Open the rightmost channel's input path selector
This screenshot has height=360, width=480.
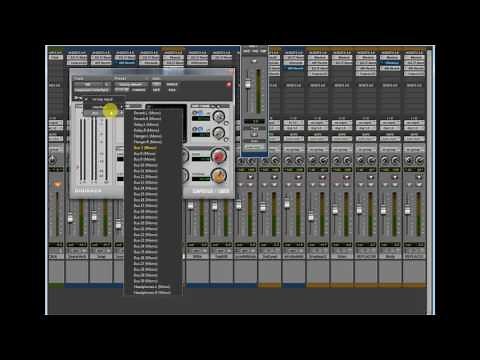click(414, 123)
